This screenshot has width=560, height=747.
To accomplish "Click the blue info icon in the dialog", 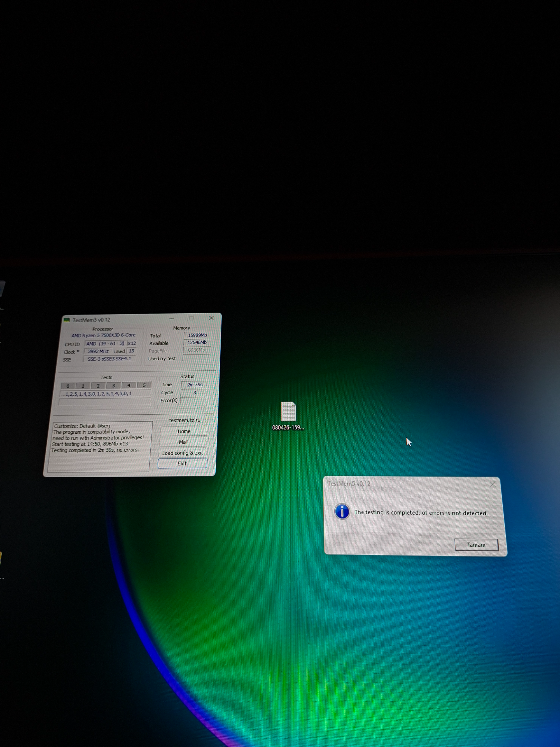I will pyautogui.click(x=342, y=511).
